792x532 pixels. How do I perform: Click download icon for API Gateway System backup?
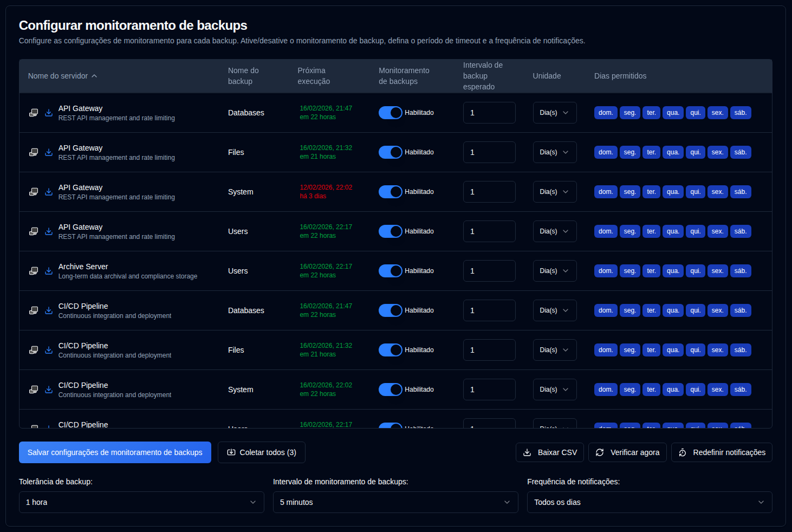[x=49, y=192]
